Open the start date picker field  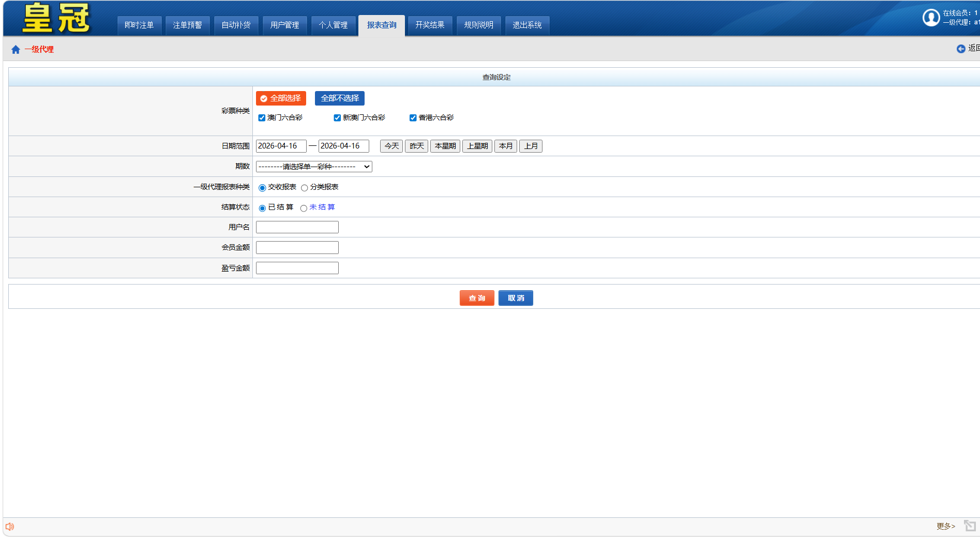(281, 146)
